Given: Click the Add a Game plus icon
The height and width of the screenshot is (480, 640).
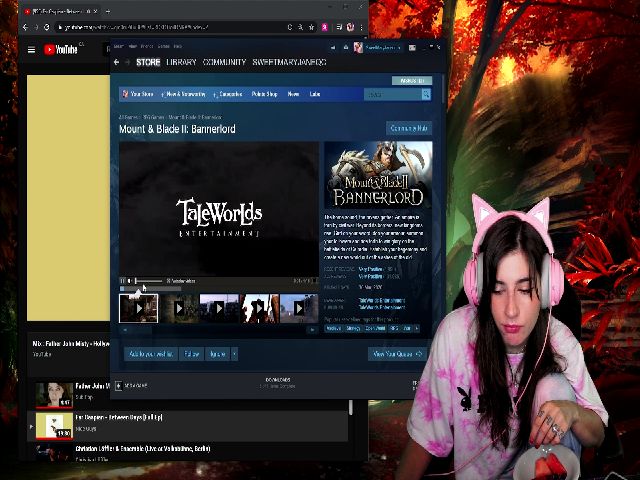Looking at the screenshot, I should (x=118, y=385).
